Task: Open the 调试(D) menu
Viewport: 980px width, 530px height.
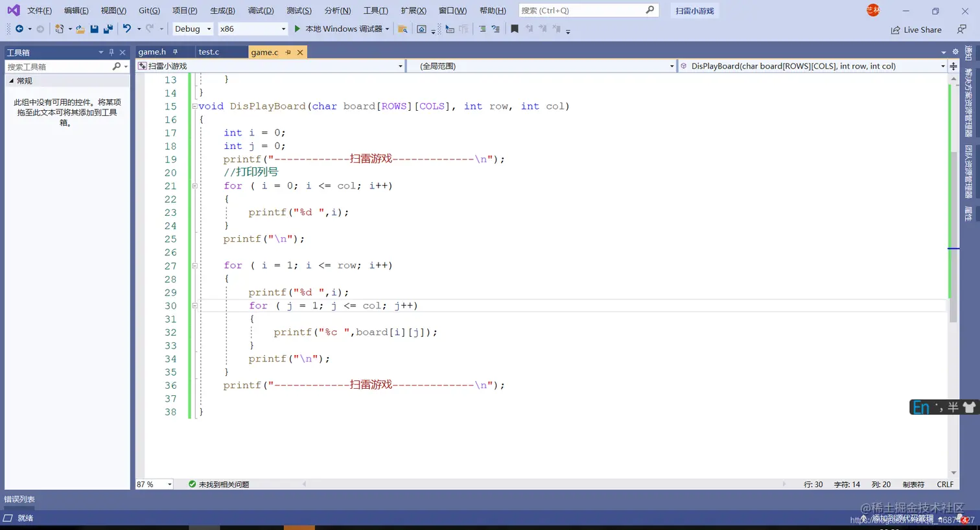Action: [x=261, y=10]
